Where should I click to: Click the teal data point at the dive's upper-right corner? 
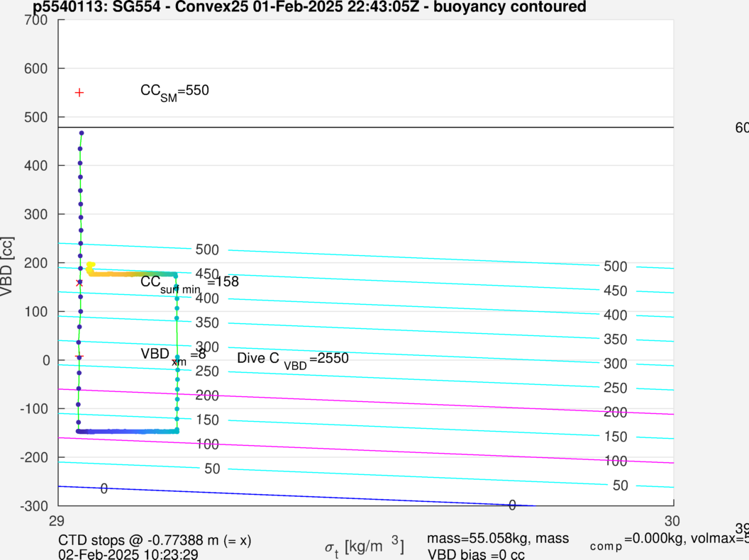175,275
